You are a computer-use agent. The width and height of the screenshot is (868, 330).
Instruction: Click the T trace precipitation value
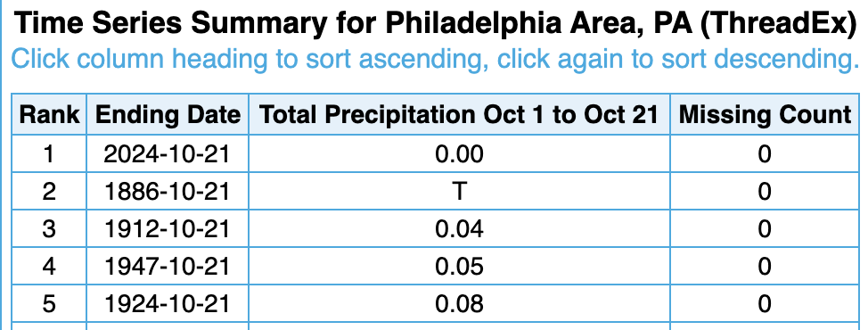tap(459, 192)
